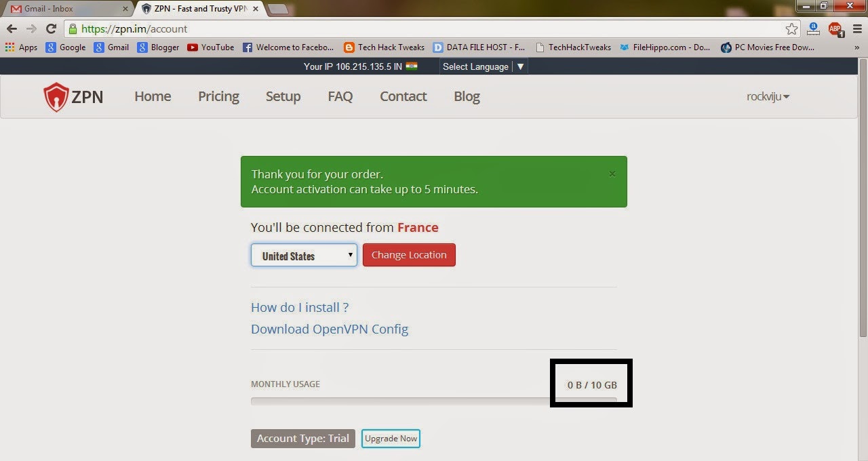Click Download OpenVPN Config link
Viewport: 868px width, 461px height.
(x=330, y=329)
